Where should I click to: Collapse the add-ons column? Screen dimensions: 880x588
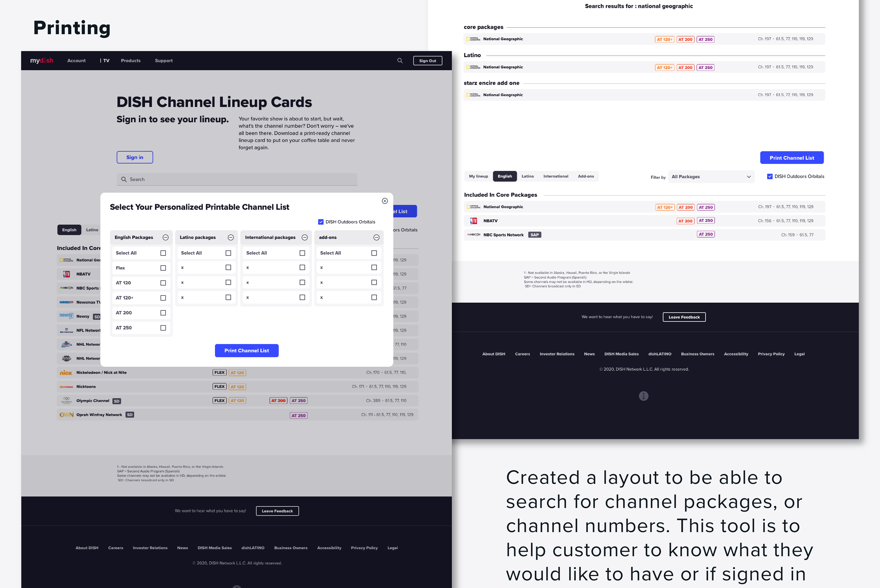tap(377, 237)
